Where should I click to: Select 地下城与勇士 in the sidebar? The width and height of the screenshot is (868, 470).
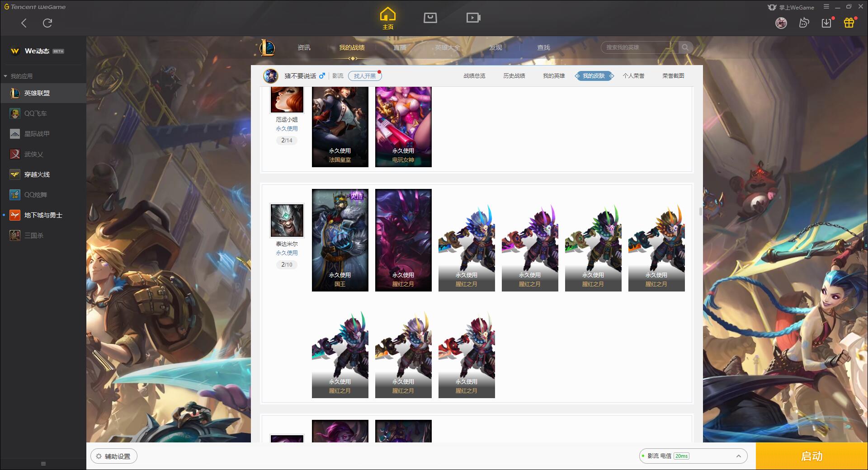click(x=43, y=215)
